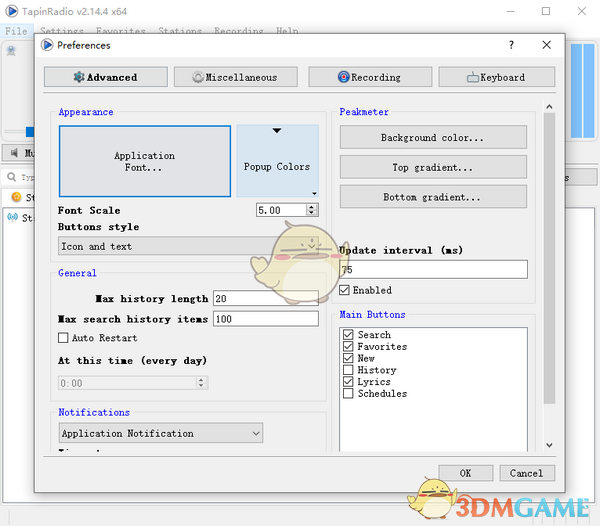
Task: Maximize the TapinRadio main window
Action: 546,11
